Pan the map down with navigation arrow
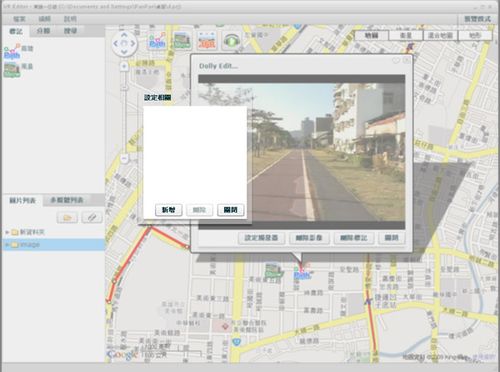500x372 pixels. tap(124, 52)
